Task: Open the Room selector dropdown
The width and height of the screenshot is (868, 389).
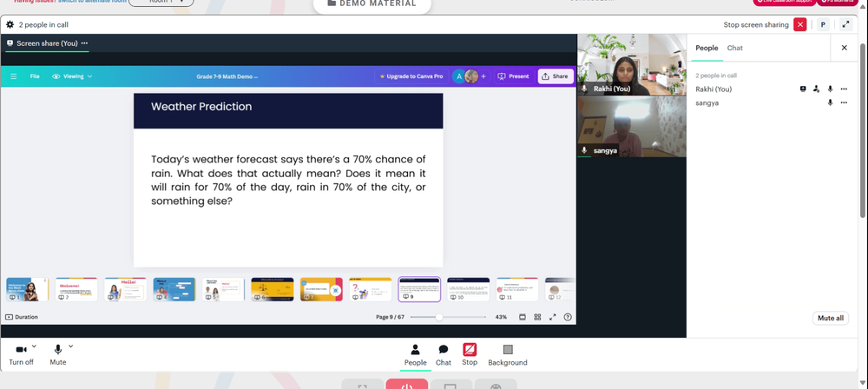Action: click(x=161, y=3)
